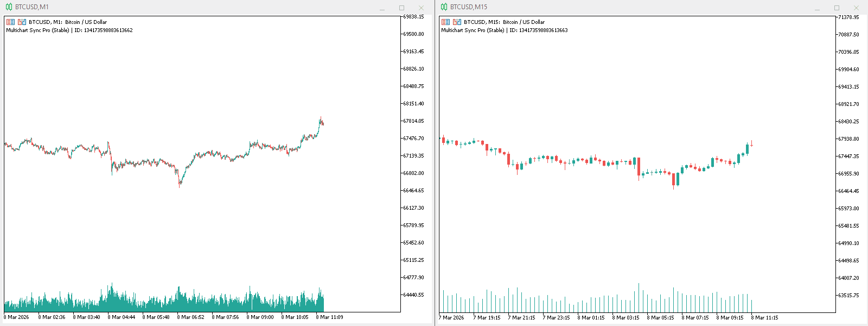Viewport: 868px width, 326px height.
Task: Maximize the BTCUSD,M15 chart window
Action: (x=837, y=8)
